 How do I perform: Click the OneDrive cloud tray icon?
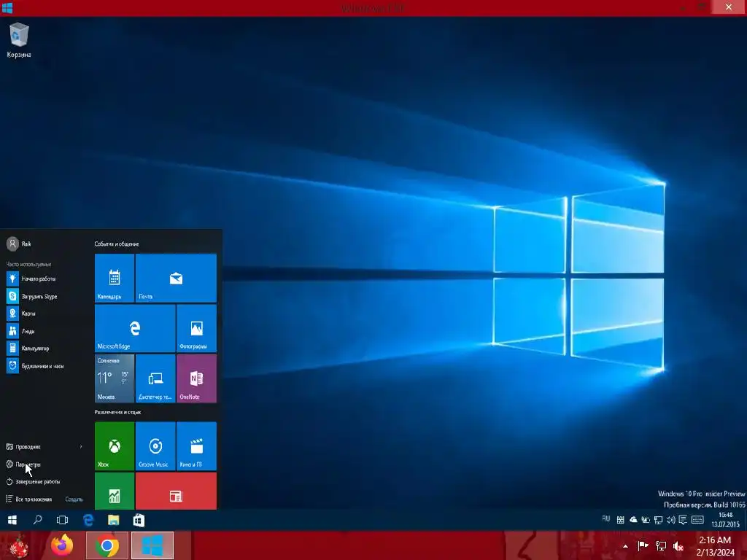633,520
